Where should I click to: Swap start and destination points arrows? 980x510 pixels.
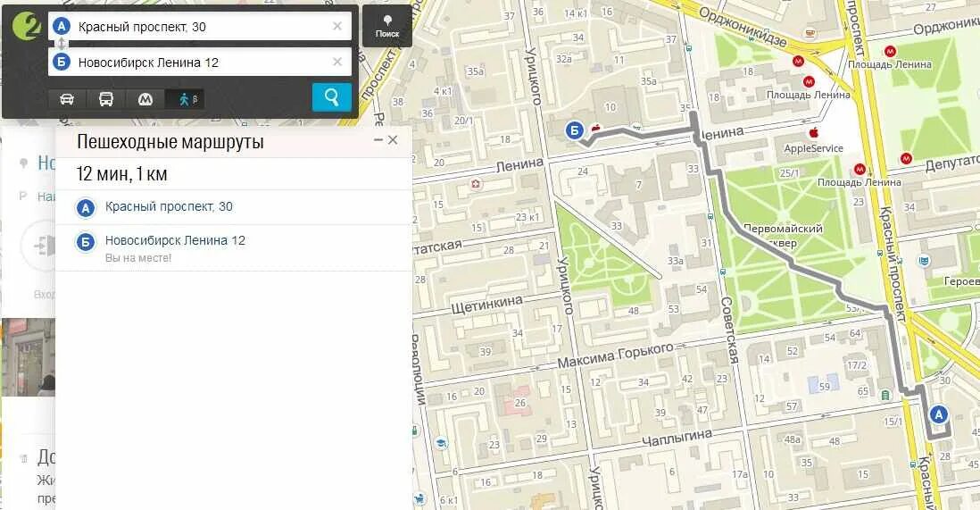click(x=62, y=44)
